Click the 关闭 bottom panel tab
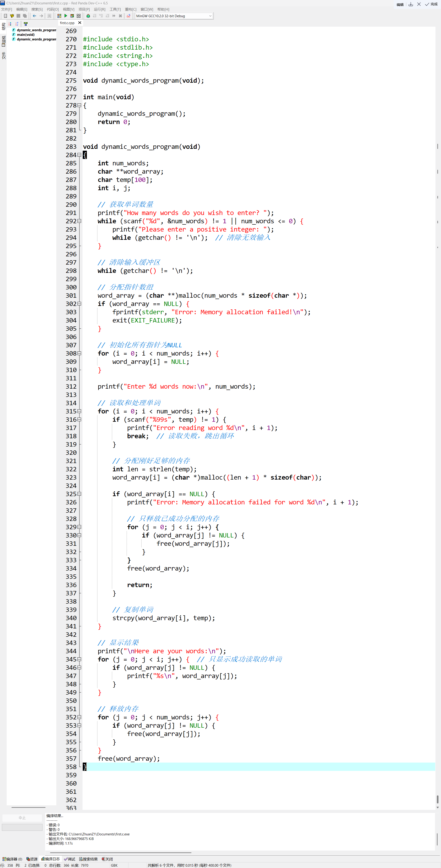Image resolution: width=441 pixels, height=868 pixels. (107, 859)
